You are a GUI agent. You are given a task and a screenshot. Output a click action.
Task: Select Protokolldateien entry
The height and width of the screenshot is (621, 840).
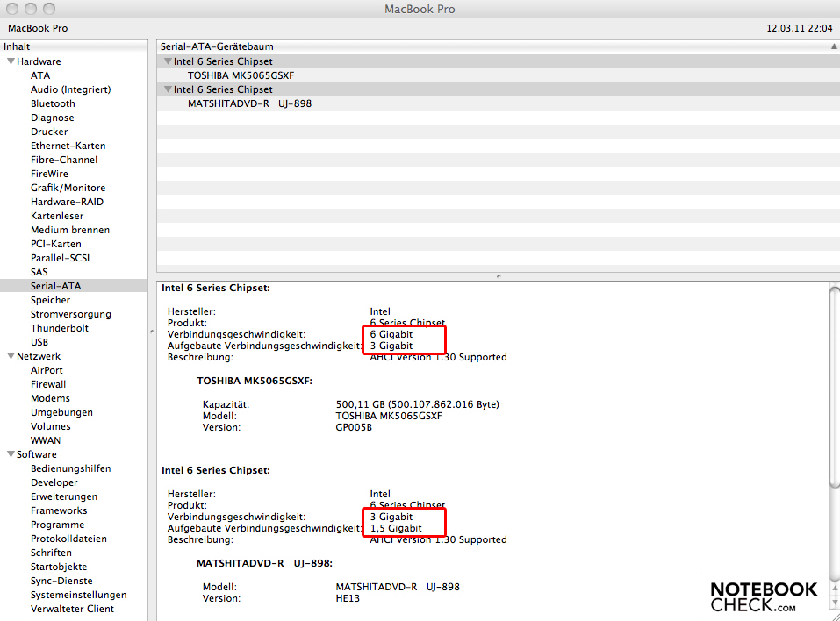(68, 539)
